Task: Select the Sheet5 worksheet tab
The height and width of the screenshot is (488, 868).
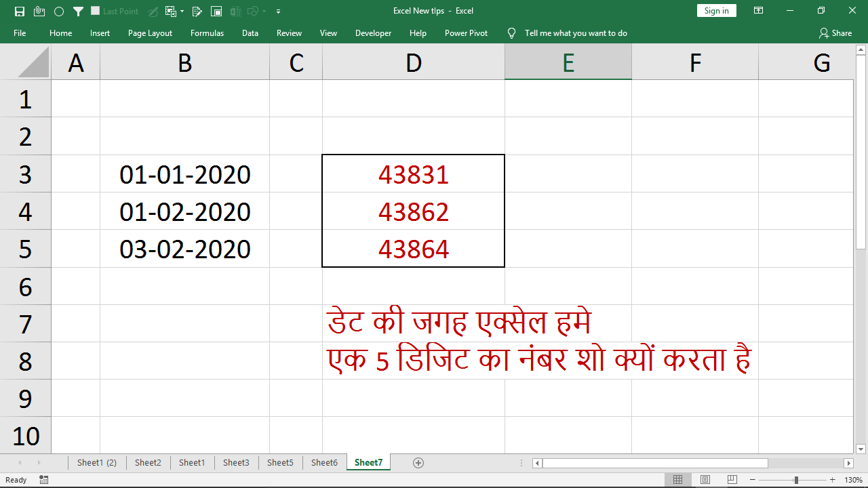Action: pyautogui.click(x=280, y=462)
